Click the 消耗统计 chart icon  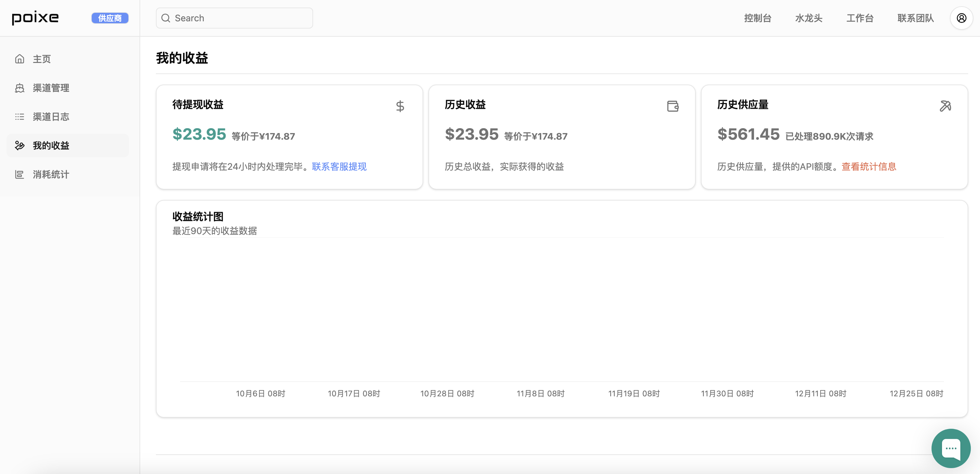coord(19,174)
